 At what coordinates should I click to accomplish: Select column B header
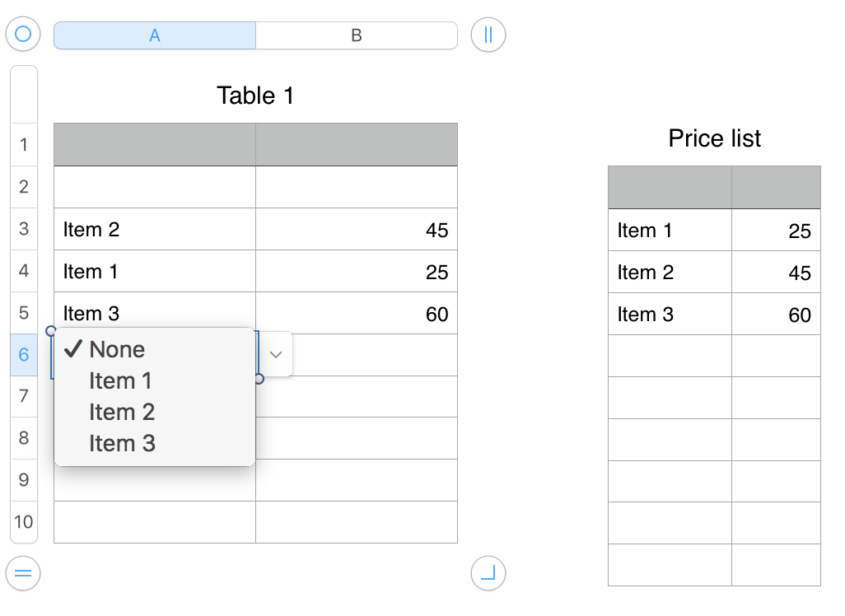click(x=357, y=35)
